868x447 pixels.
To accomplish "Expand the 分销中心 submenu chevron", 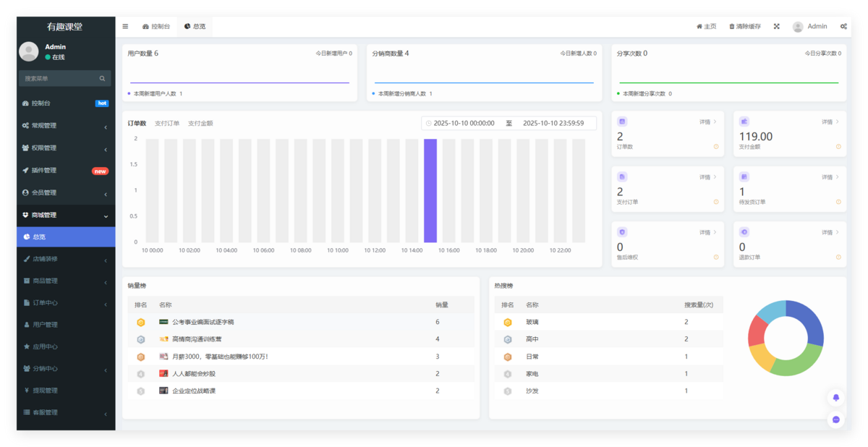I will (106, 370).
